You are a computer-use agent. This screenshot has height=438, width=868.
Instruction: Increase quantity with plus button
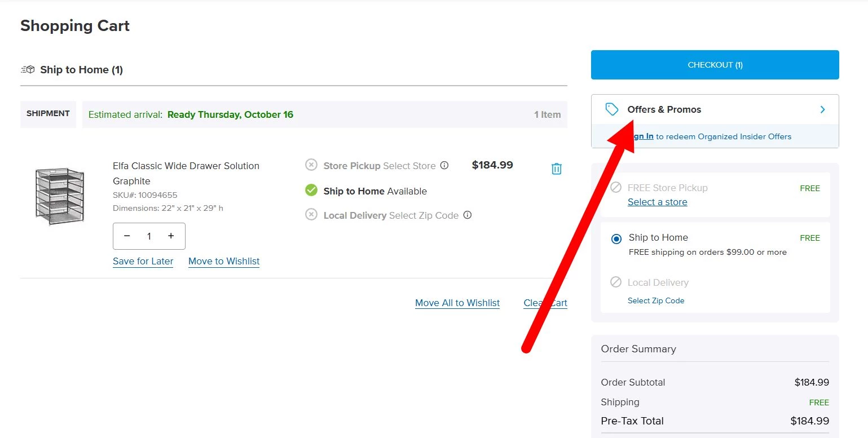coord(171,236)
